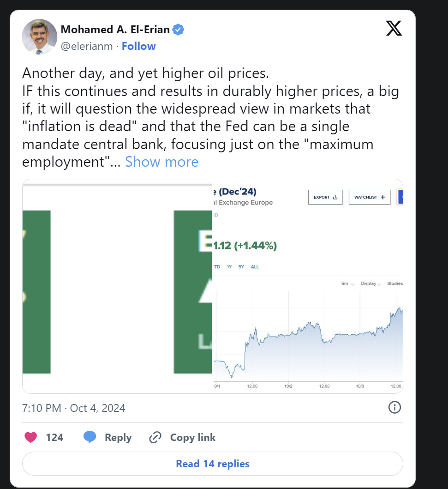Open the Display dropdown on the chart
Screen dimensions: 448x489
click(x=370, y=284)
